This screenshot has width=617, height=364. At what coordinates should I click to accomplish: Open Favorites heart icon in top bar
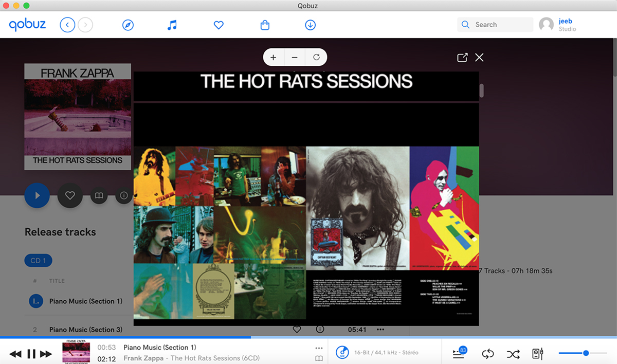coord(219,25)
